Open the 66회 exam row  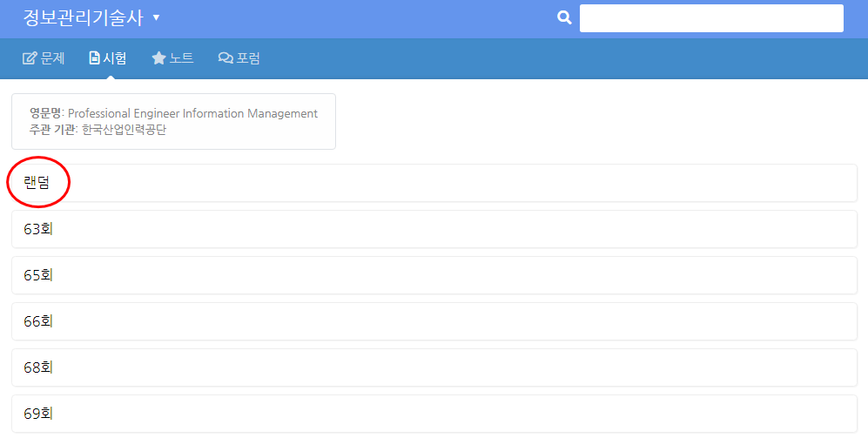point(434,321)
